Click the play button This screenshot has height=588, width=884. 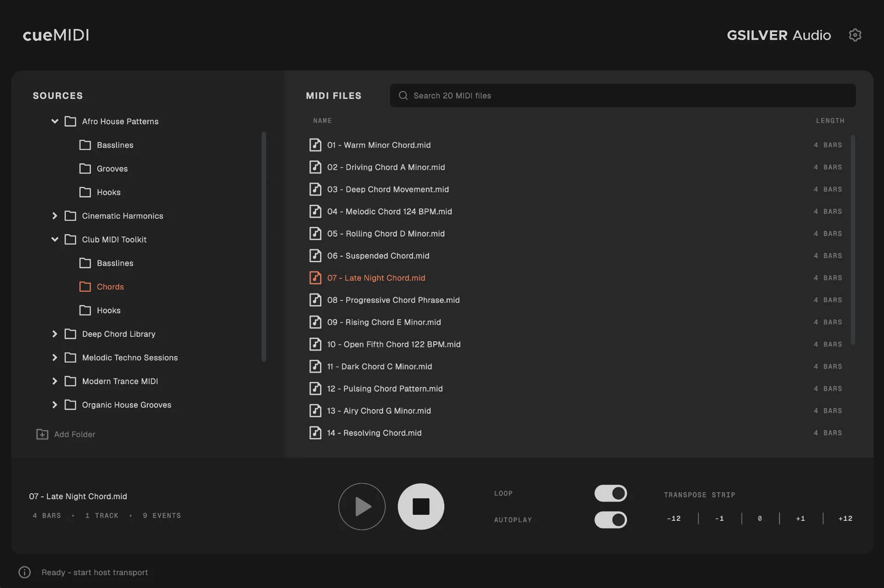362,507
